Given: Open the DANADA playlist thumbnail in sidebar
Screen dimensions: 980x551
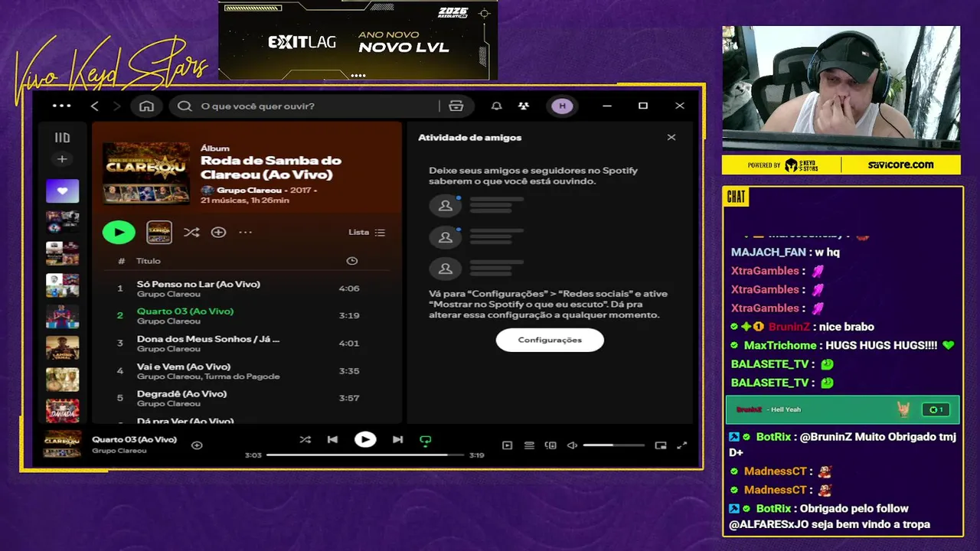Looking at the screenshot, I should [x=62, y=410].
